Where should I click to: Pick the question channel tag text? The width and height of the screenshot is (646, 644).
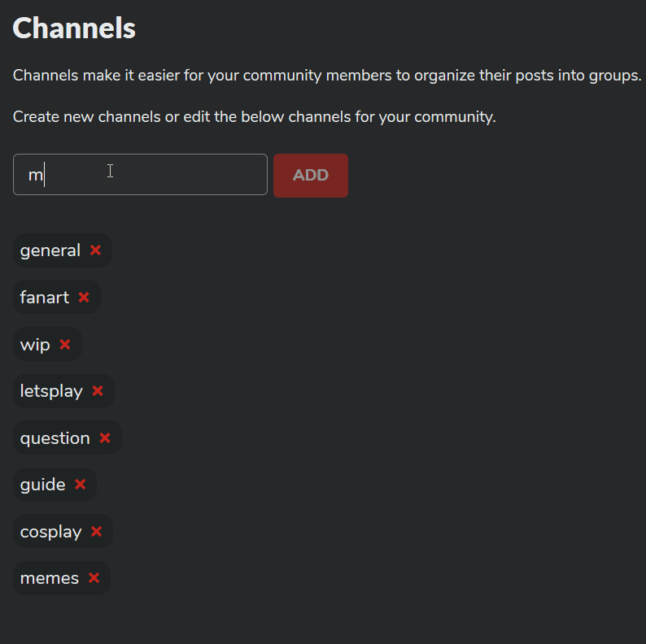[55, 438]
